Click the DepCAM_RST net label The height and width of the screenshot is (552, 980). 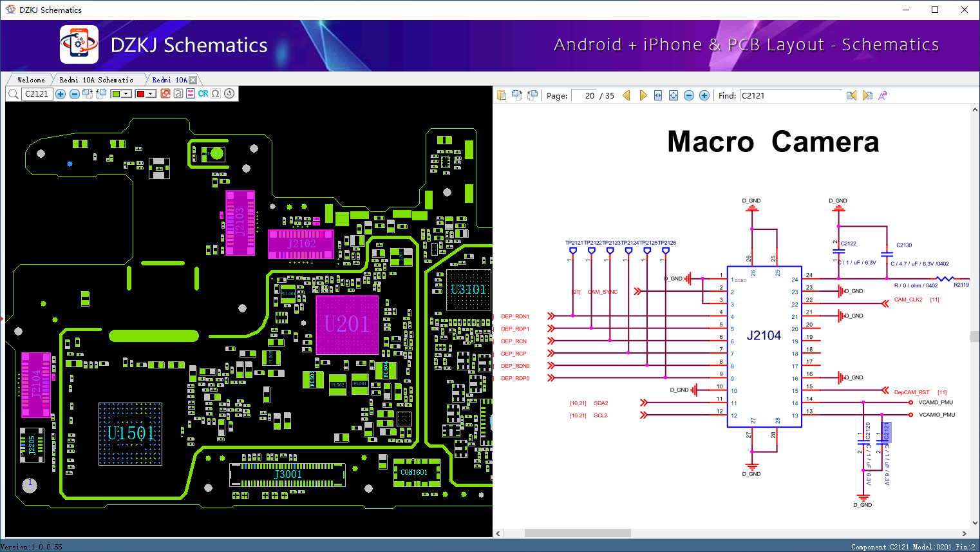(912, 392)
